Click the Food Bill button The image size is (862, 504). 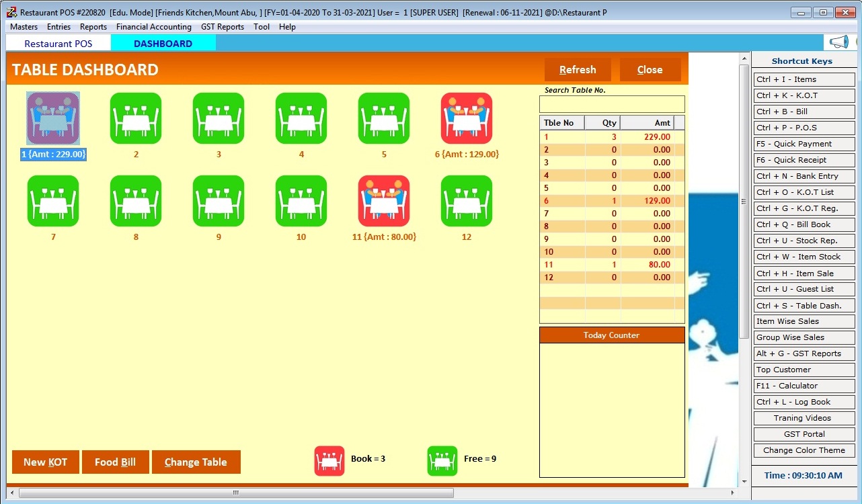click(x=115, y=462)
